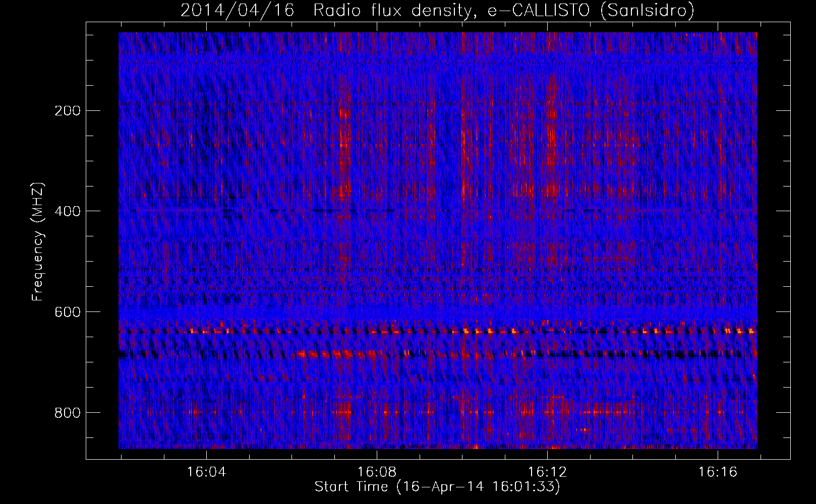This screenshot has width=816, height=504.
Task: Click the 16:08 time tick label
Action: pos(377,472)
